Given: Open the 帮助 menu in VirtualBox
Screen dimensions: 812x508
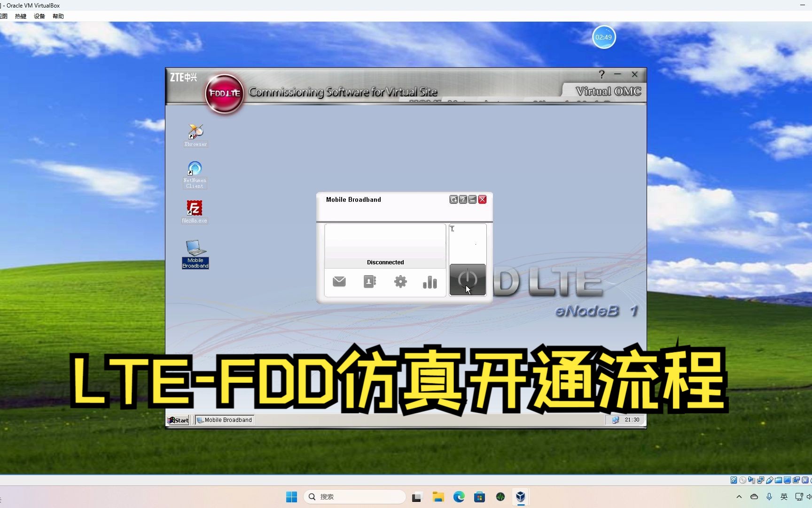Looking at the screenshot, I should point(58,16).
